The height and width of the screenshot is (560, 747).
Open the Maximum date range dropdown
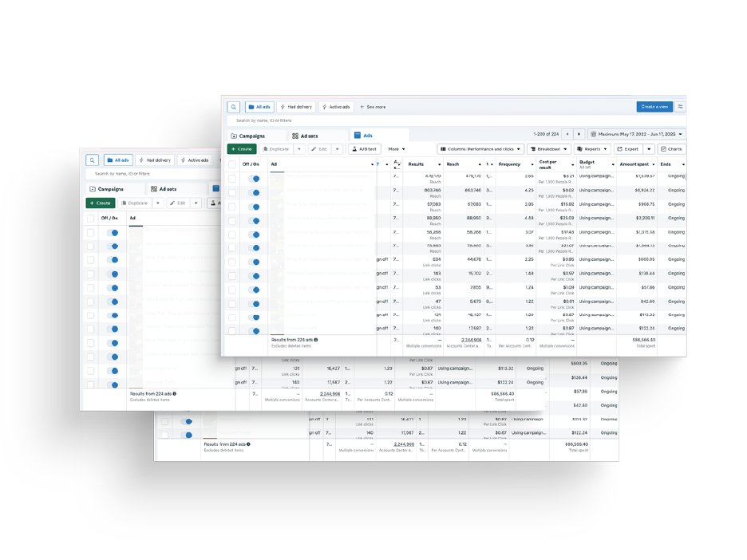click(637, 134)
